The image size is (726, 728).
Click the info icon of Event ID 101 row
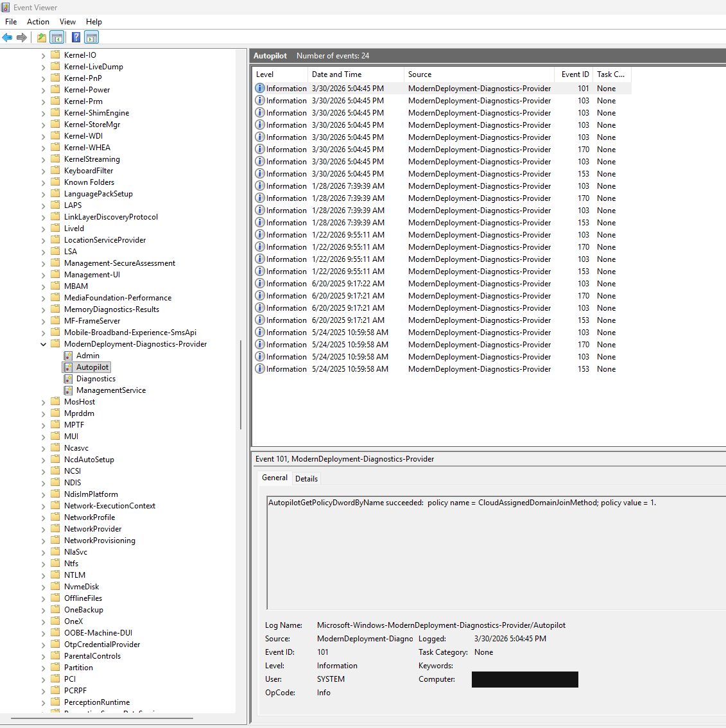(260, 88)
